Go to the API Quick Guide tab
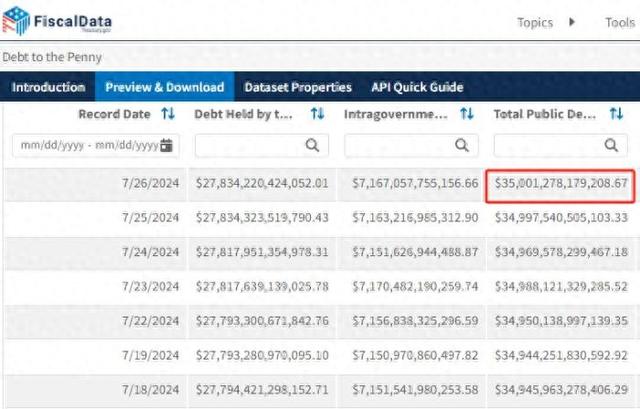Viewport: 640px width, 409px height. tap(417, 87)
